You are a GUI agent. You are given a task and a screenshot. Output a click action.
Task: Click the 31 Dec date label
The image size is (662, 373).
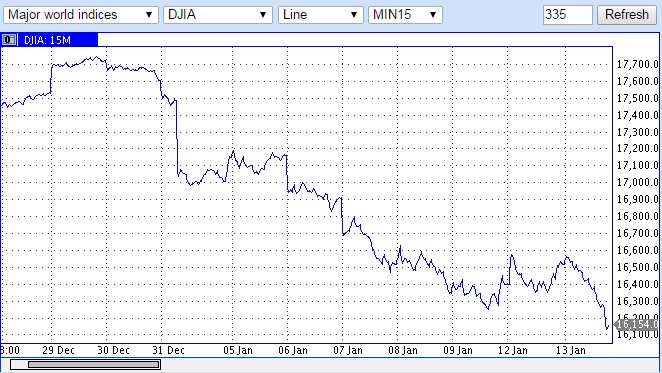(x=168, y=351)
